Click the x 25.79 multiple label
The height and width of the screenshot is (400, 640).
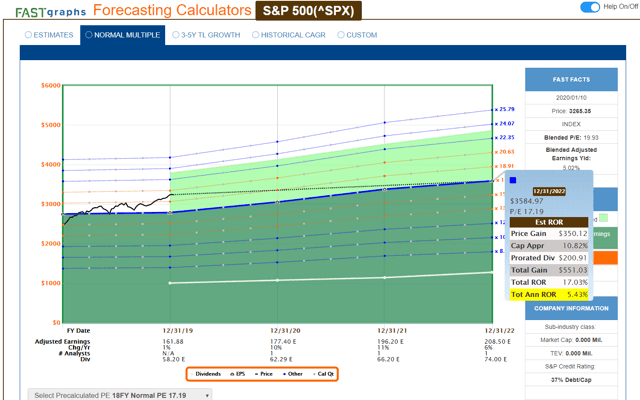tap(504, 109)
